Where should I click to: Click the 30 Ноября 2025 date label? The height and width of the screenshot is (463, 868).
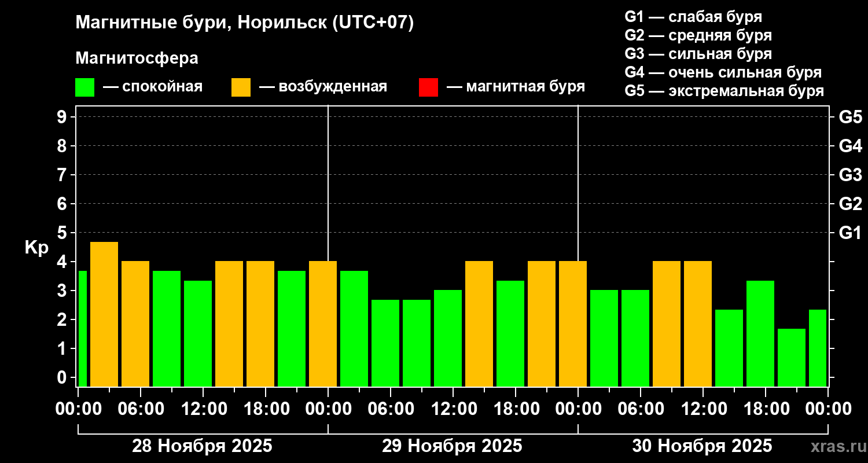click(702, 446)
